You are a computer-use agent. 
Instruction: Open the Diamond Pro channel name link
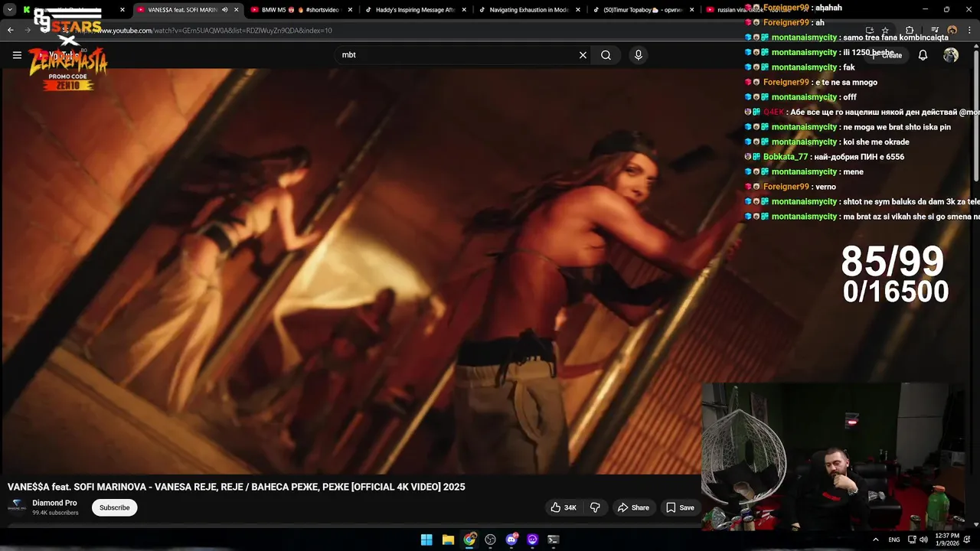coord(54,503)
